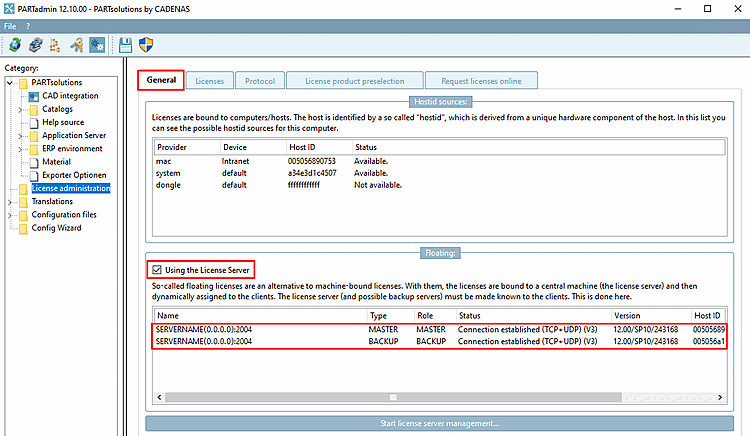Click the Version column header
750x436 pixels.
point(651,316)
